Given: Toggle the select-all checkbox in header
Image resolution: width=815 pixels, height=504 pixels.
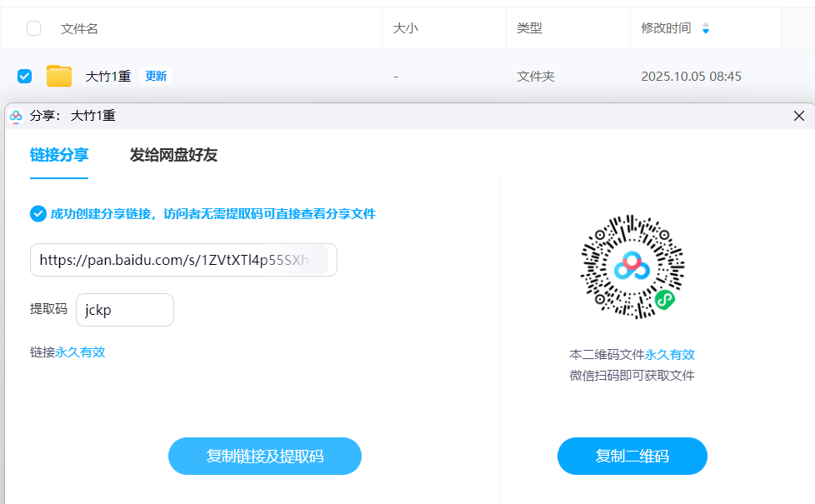Looking at the screenshot, I should click(x=33, y=29).
